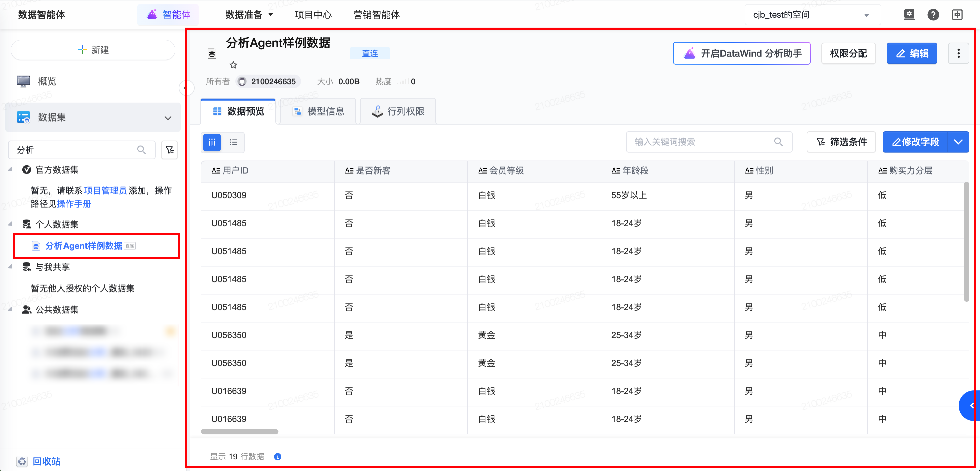Sort by 用户ID column type icon
This screenshot has height=471, width=980.
pyautogui.click(x=216, y=171)
